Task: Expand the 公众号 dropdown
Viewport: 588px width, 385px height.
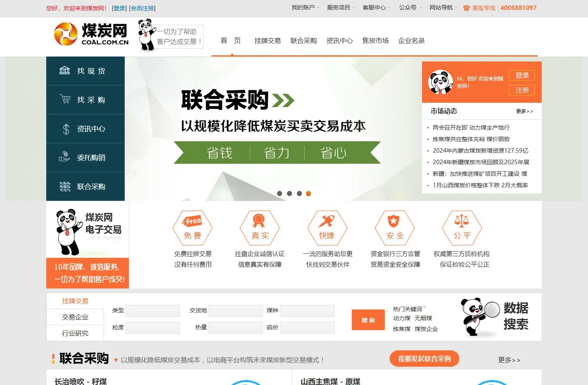Action: point(410,7)
